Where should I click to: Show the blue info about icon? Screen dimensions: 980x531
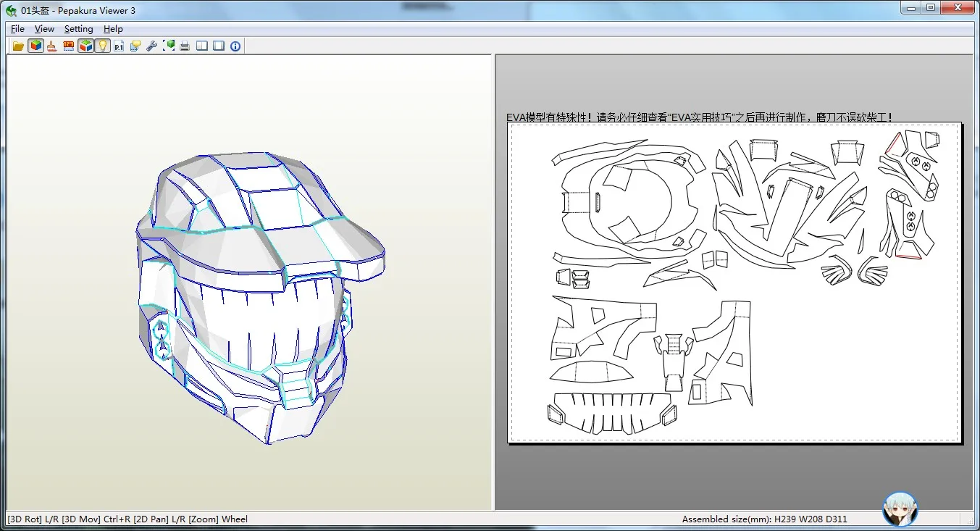(235, 46)
